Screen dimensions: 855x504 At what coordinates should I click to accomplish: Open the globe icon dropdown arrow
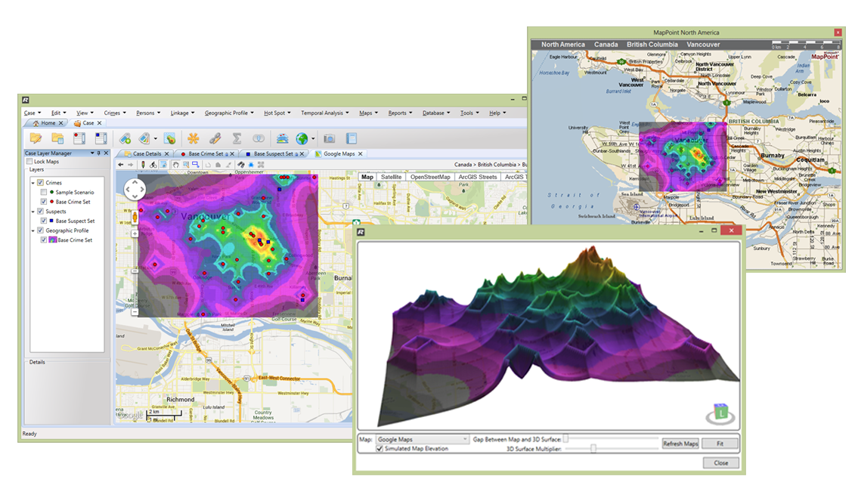click(313, 139)
